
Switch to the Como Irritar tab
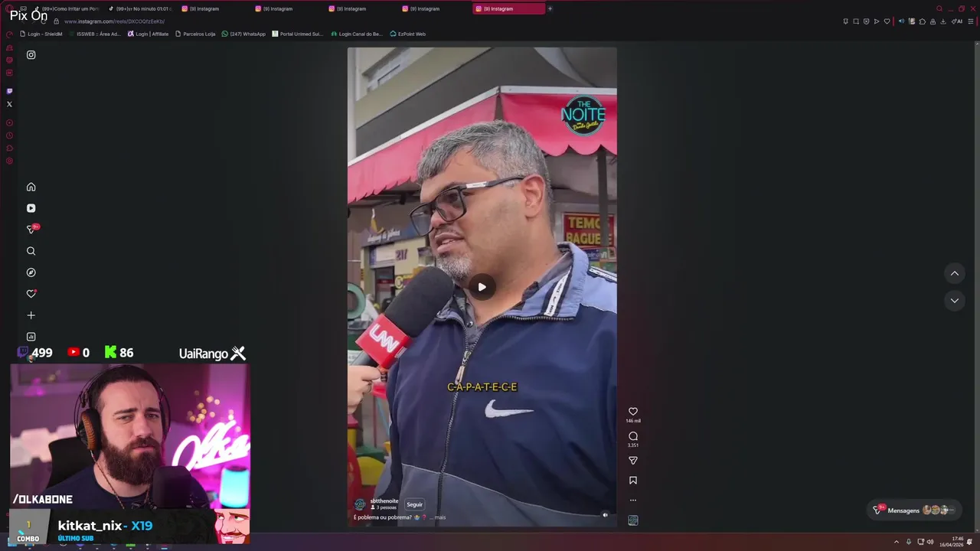[x=67, y=8]
